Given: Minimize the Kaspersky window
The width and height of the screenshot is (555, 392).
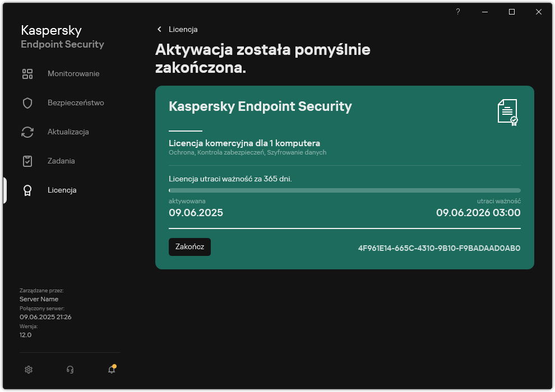Looking at the screenshot, I should [485, 12].
